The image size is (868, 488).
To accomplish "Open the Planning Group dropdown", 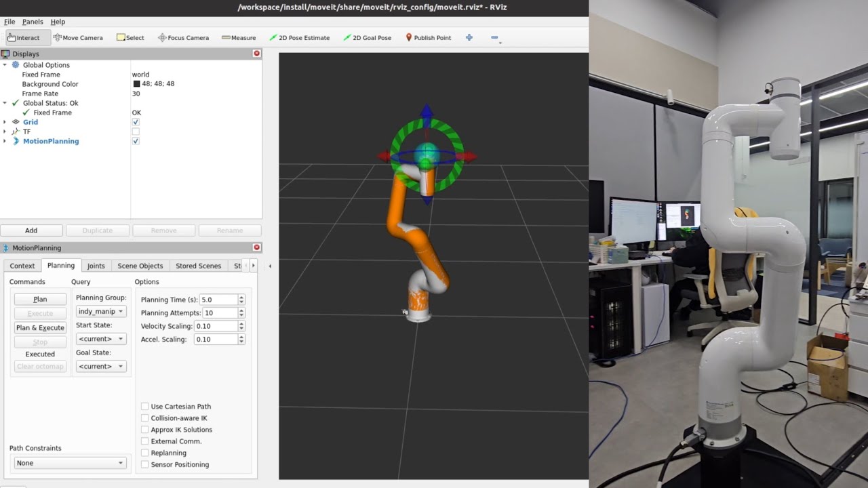I will point(101,311).
